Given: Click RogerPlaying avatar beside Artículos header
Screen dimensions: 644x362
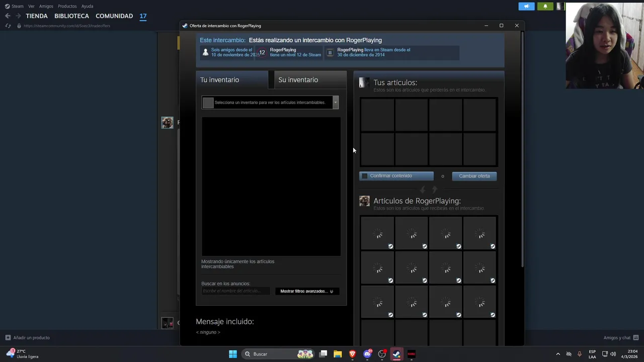Looking at the screenshot, I should click(x=364, y=201).
